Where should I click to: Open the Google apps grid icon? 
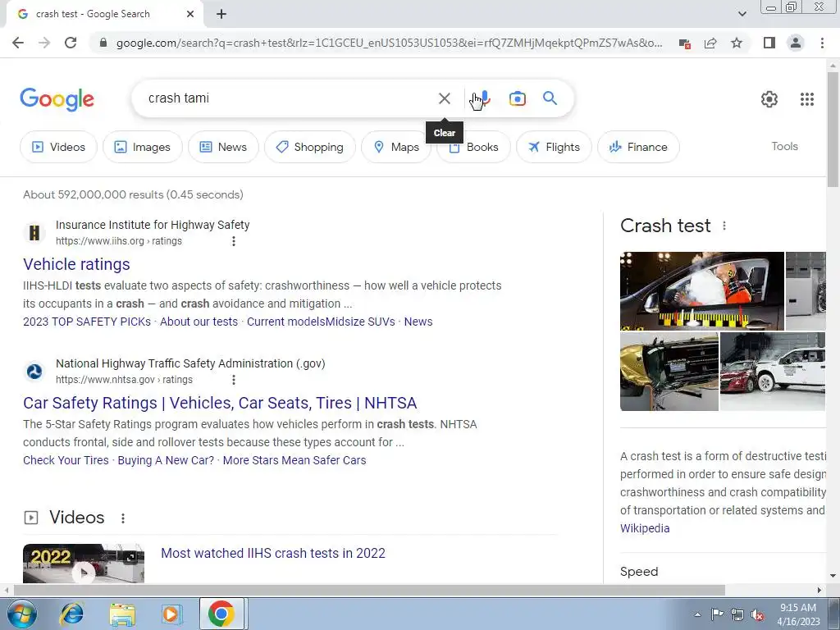pyautogui.click(x=807, y=99)
